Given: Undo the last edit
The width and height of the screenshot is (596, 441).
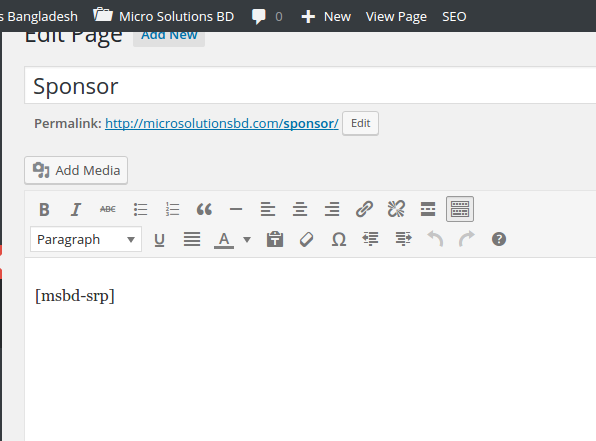Looking at the screenshot, I should pyautogui.click(x=435, y=240).
